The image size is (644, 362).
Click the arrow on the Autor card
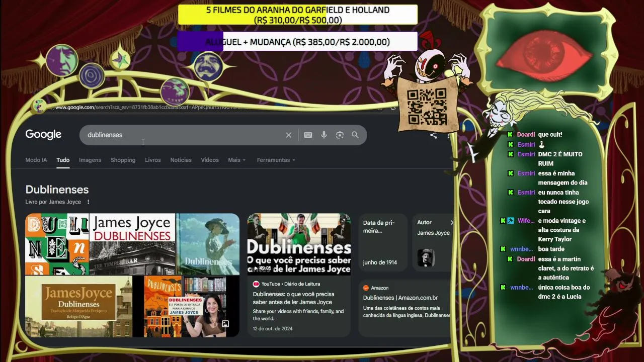click(451, 222)
